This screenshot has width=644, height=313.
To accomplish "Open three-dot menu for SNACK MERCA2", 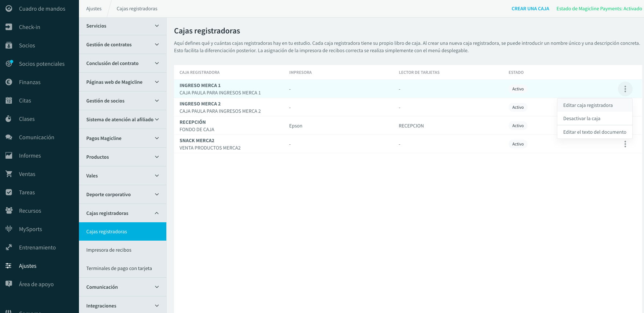I will 625,144.
